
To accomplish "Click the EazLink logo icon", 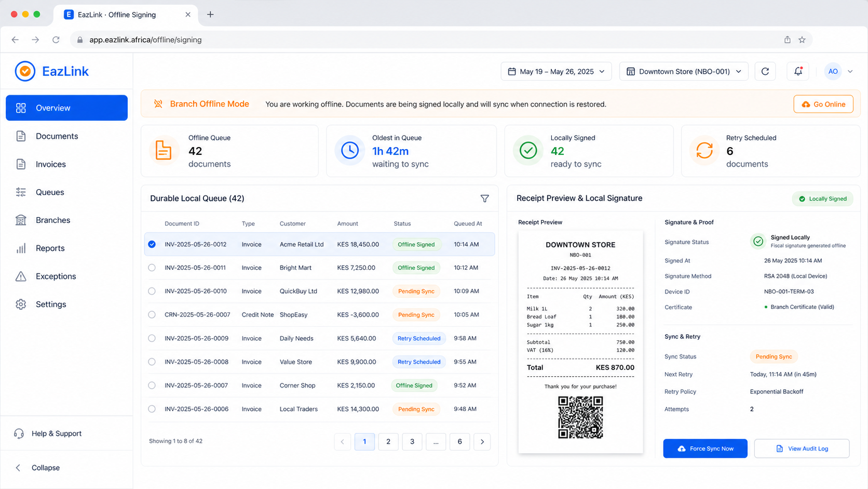I will click(x=25, y=71).
